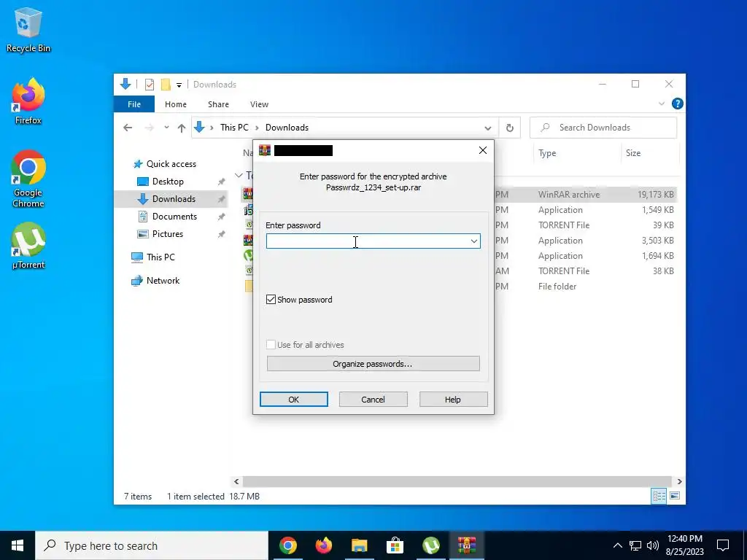
Task: Open the Recycle Bin desktop icon
Action: click(28, 30)
